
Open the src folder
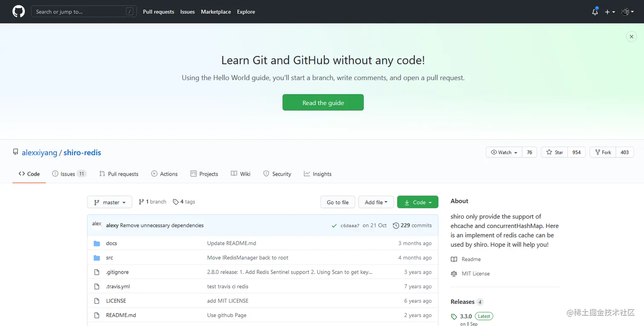[109, 258]
